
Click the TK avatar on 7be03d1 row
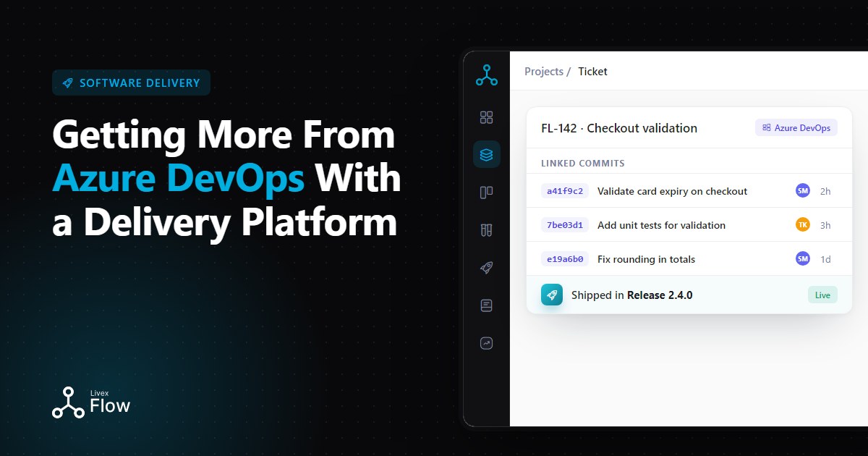pos(802,225)
